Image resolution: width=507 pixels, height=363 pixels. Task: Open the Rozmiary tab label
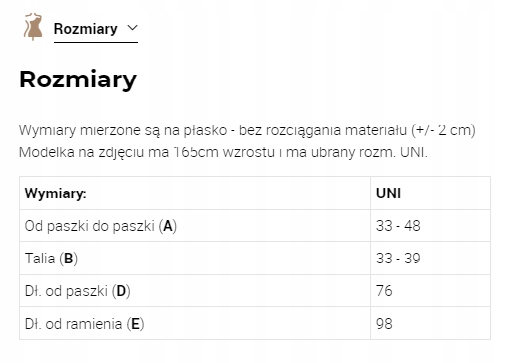click(x=86, y=29)
